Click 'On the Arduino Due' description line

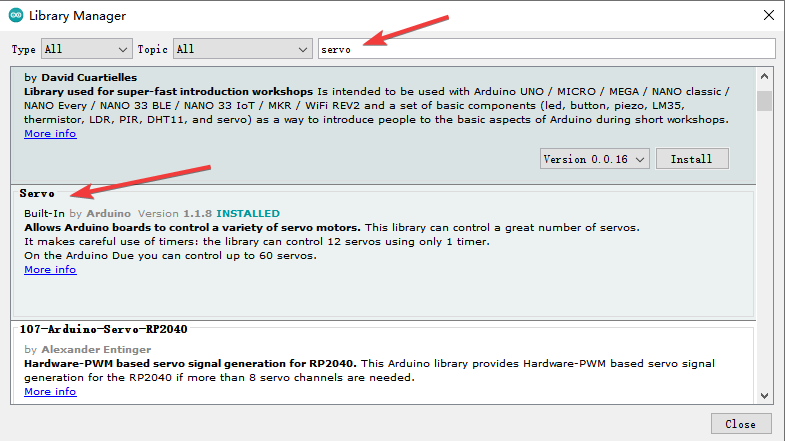tap(170, 255)
